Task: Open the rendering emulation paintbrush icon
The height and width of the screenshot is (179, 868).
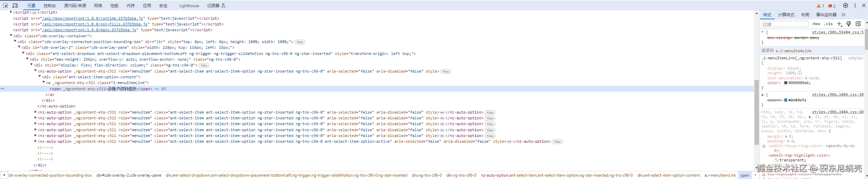Action: coord(849,24)
